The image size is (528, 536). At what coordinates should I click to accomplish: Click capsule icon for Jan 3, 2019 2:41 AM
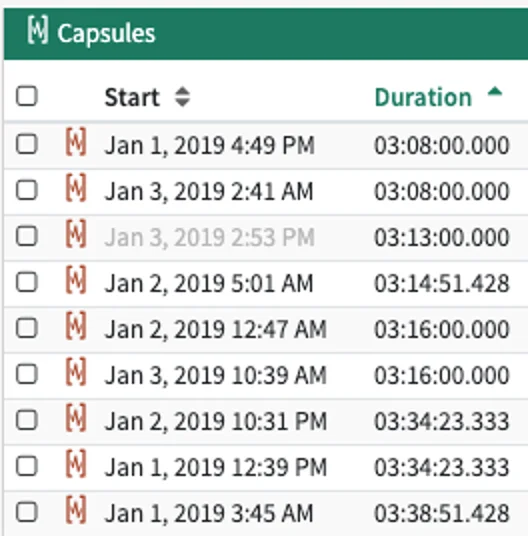(76, 188)
